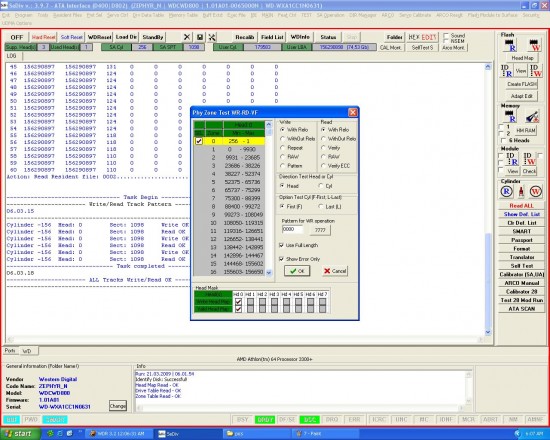Viewport: 550px width, 440px height.
Task: Switch to the LOG tab
Action: [12, 56]
